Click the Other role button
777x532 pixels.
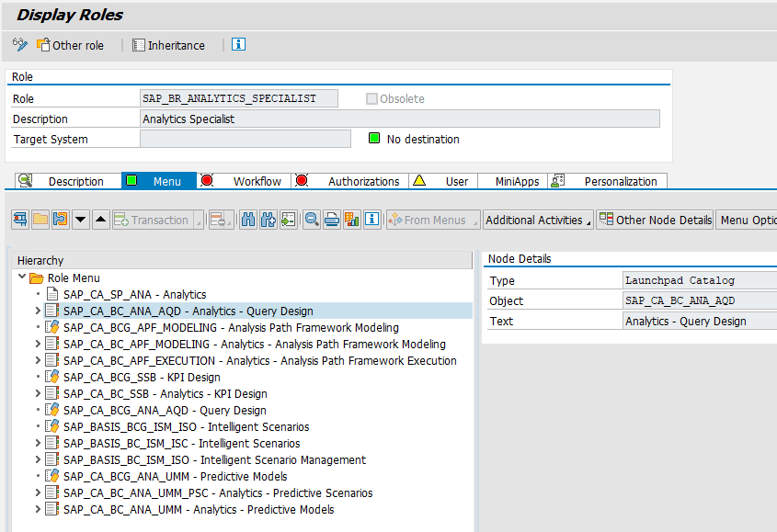pyautogui.click(x=71, y=44)
